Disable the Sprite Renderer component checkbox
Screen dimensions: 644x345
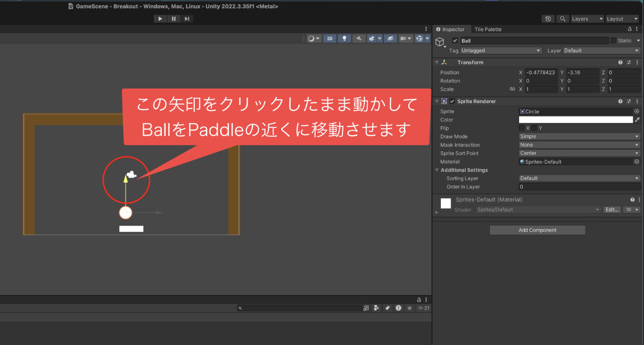pos(452,101)
